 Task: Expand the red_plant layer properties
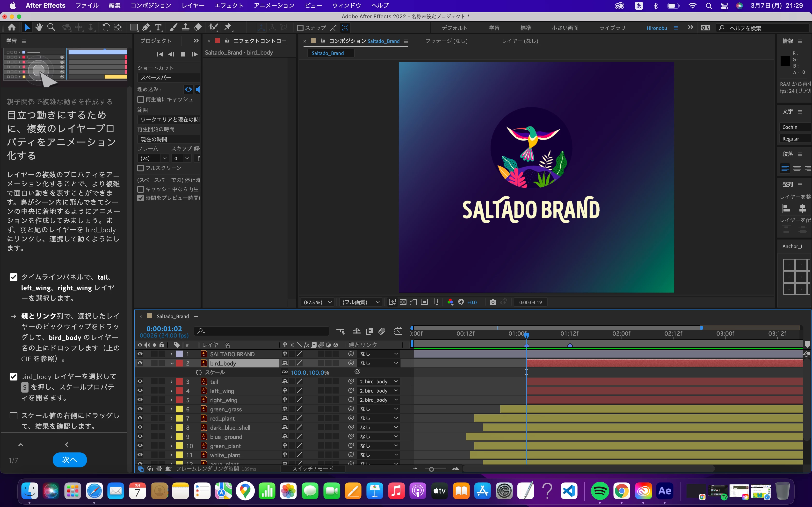171,418
